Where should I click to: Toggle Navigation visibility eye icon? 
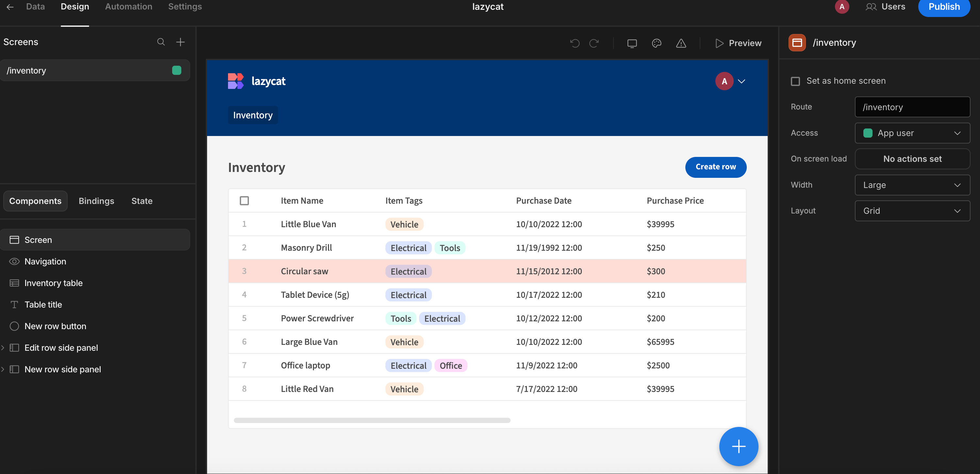tap(14, 262)
